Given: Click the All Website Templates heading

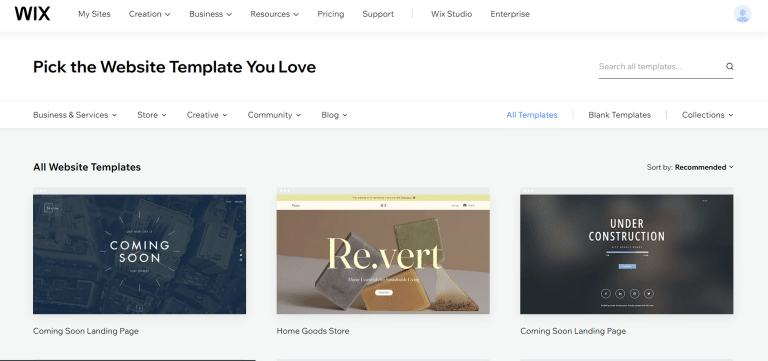Looking at the screenshot, I should [87, 167].
